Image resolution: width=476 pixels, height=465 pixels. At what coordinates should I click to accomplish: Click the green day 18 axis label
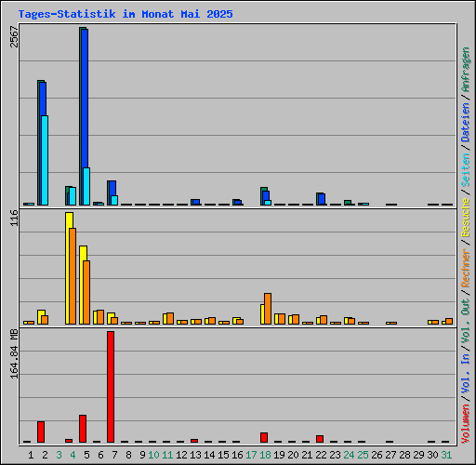[x=265, y=455]
